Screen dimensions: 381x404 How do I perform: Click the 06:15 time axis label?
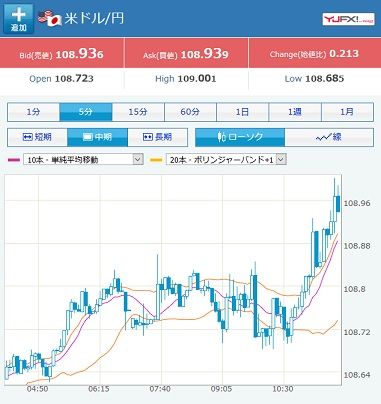(99, 389)
